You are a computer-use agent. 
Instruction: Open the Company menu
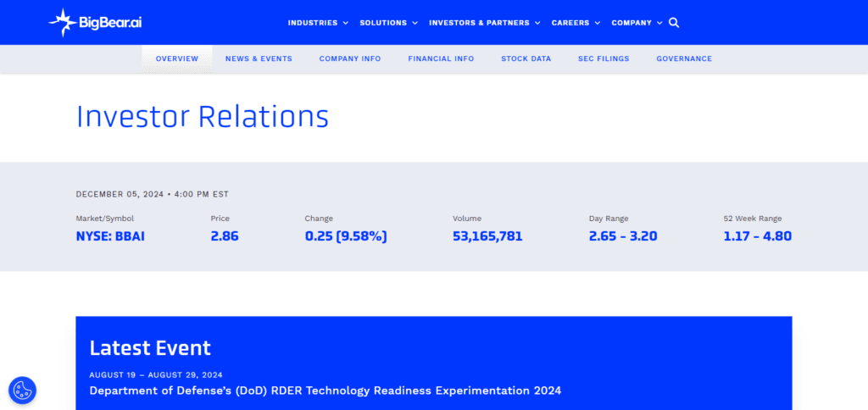tap(632, 23)
